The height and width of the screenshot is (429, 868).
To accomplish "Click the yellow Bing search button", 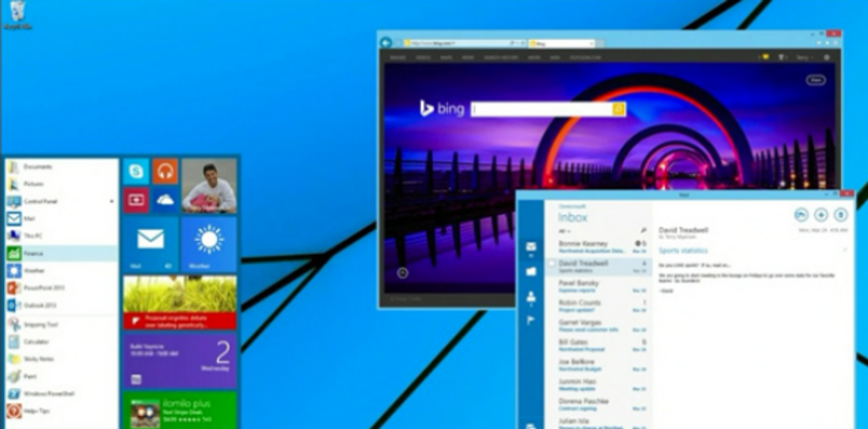I will tap(619, 109).
